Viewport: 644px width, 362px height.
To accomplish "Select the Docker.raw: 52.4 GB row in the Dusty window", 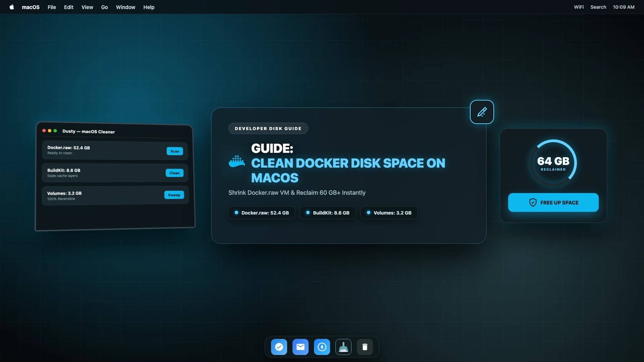I will click(x=115, y=150).
